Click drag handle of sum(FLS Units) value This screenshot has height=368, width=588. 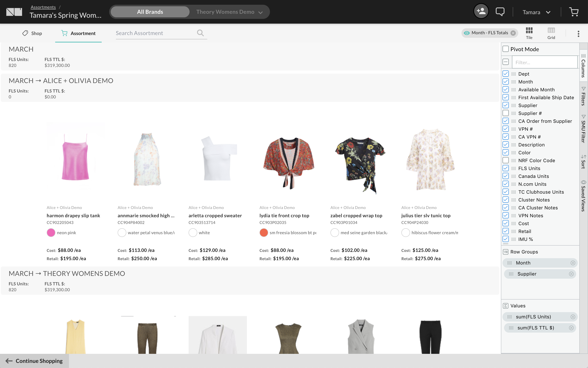[510, 317]
